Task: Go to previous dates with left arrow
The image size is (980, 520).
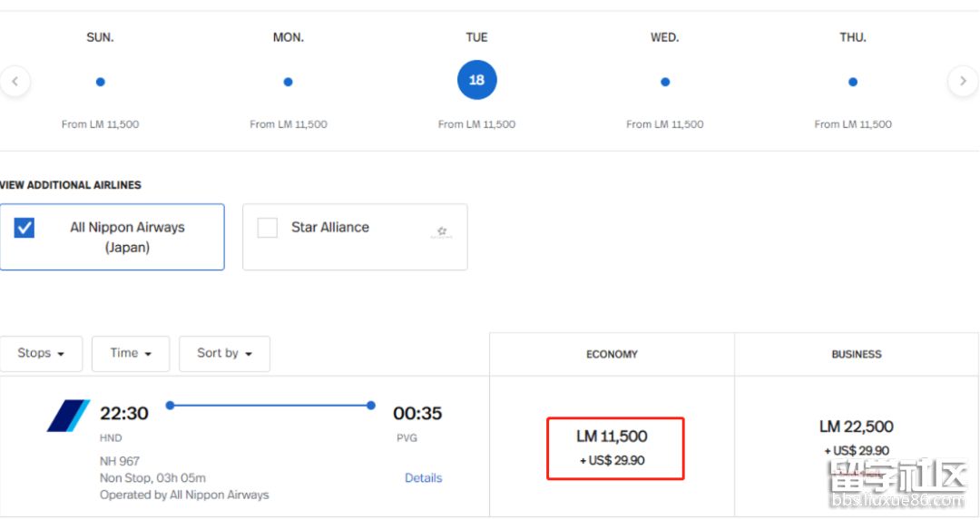Action: (x=15, y=82)
